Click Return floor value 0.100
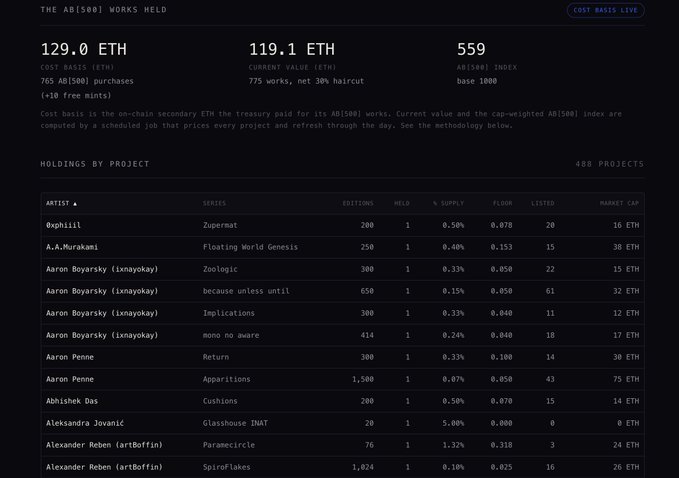 point(501,357)
